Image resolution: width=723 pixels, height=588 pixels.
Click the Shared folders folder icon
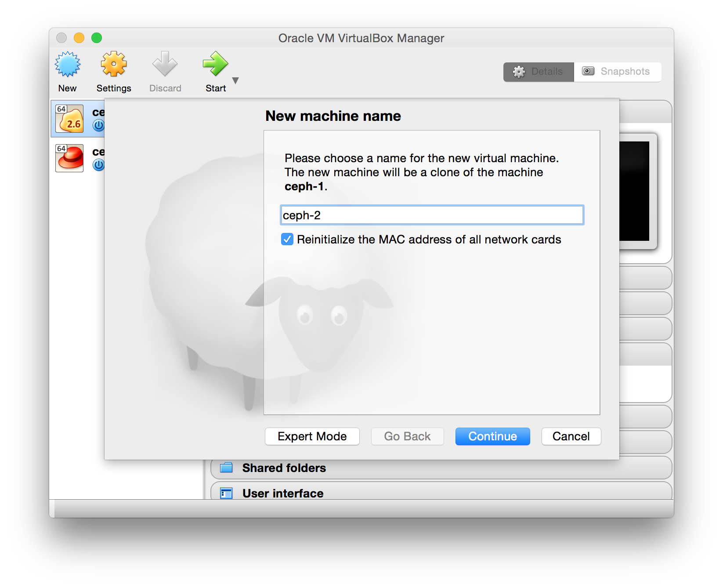coord(226,468)
